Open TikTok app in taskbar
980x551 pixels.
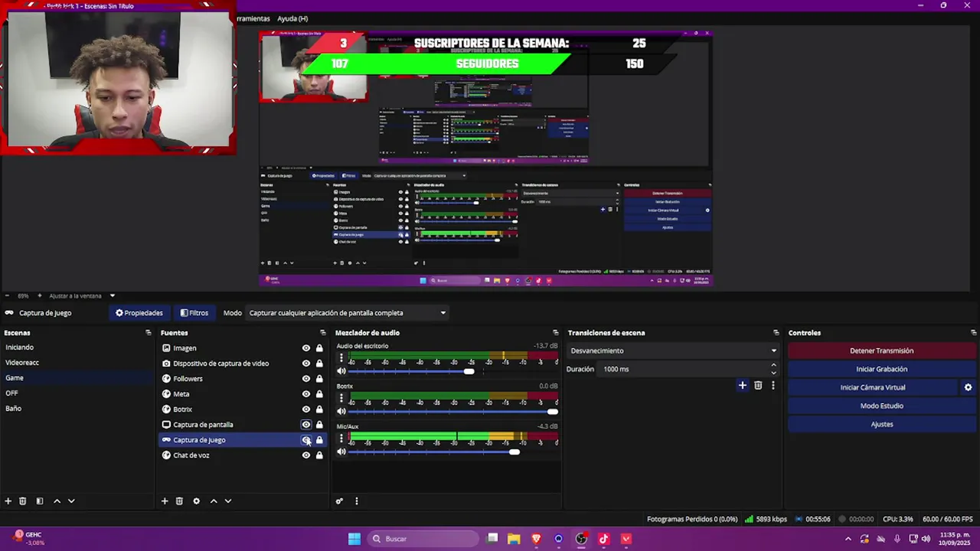603,539
